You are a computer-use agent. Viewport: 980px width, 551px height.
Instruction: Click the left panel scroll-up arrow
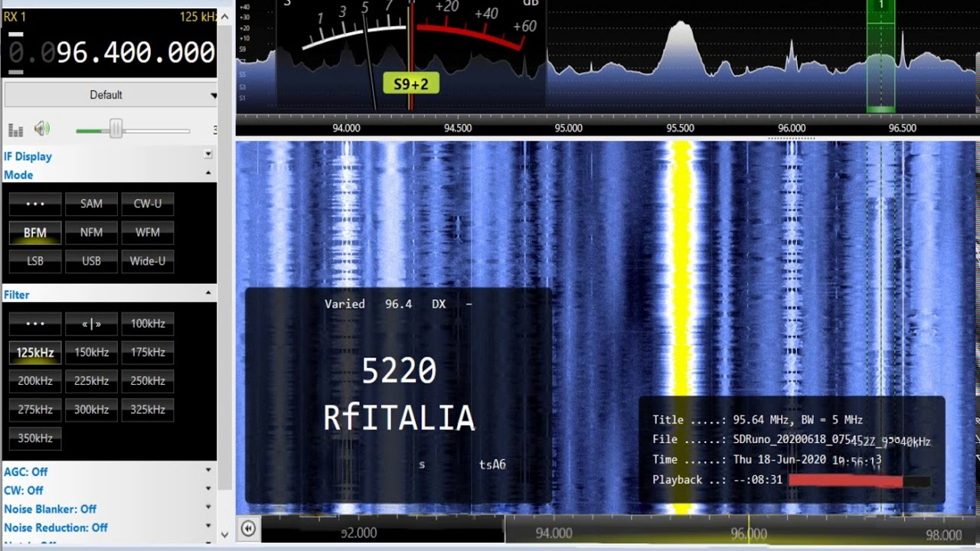coord(225,17)
